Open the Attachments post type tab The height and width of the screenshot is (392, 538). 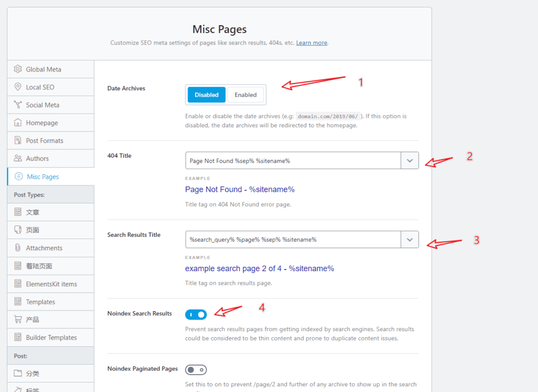coord(51,248)
